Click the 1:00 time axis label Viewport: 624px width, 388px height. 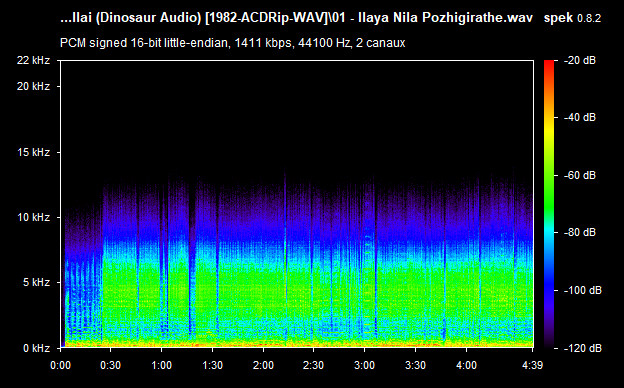[162, 365]
